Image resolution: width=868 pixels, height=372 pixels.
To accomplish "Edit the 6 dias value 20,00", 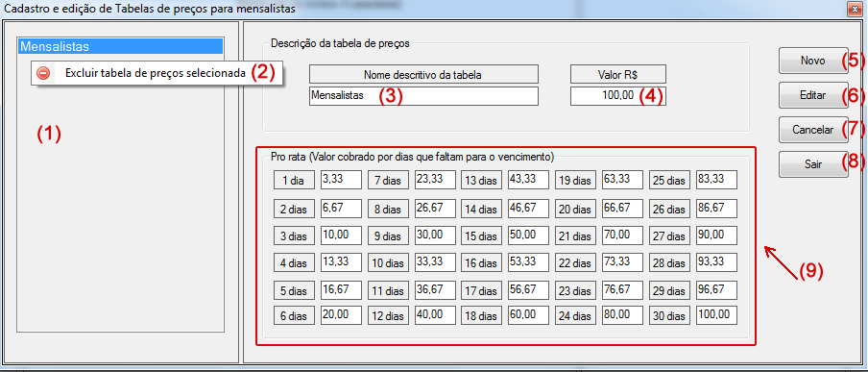I will 341,315.
